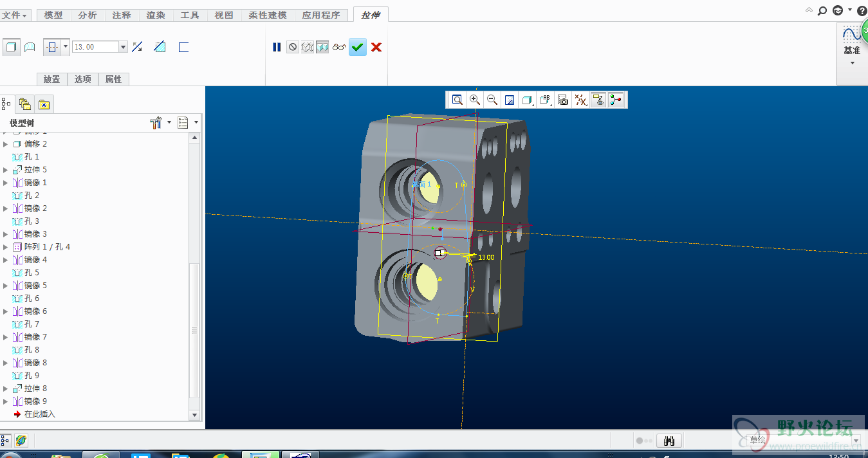Click the symmetric depth option icon
The image size is (868, 458).
tap(52, 47)
